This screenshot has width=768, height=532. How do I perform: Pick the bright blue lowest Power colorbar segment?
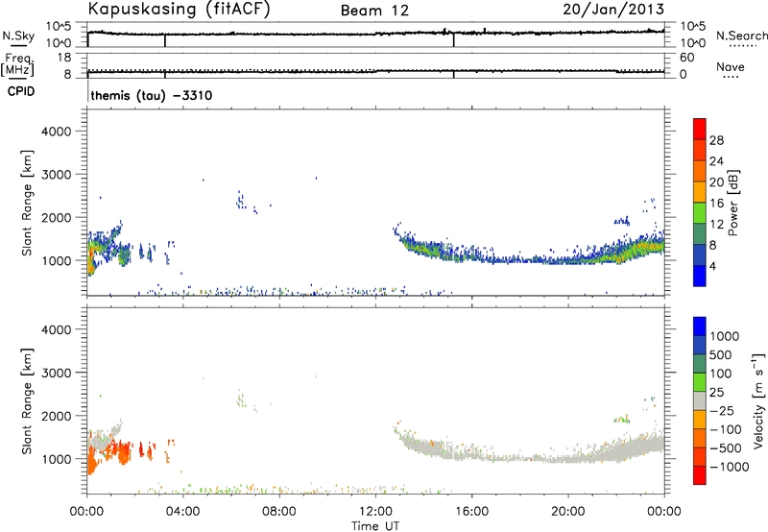(700, 276)
